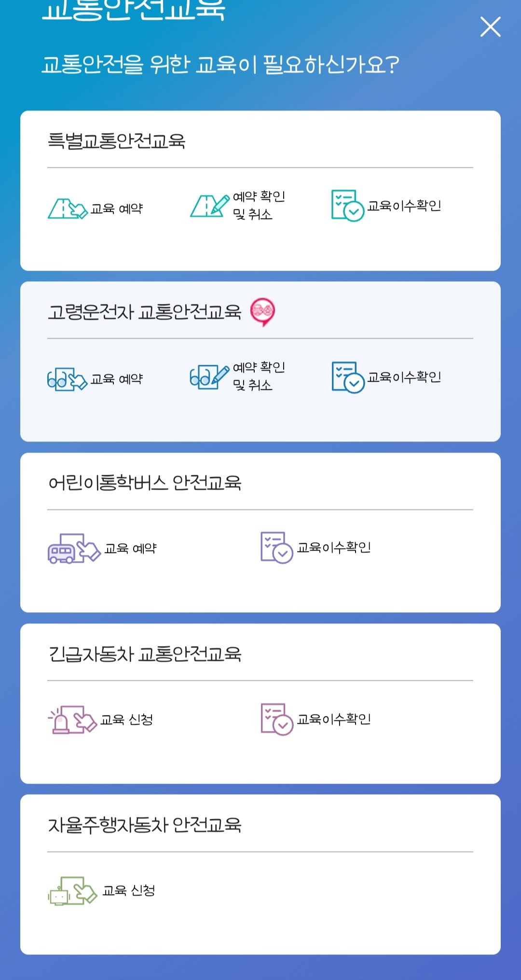This screenshot has width=521, height=980.
Task: Select the 자율주행자동차 안전교육 section heading
Action: 145,825
